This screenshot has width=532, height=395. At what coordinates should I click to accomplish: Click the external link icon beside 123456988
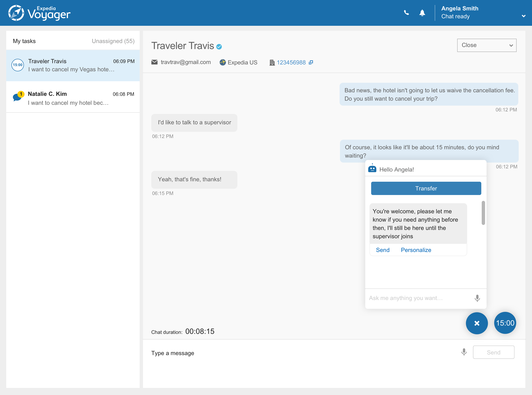311,62
